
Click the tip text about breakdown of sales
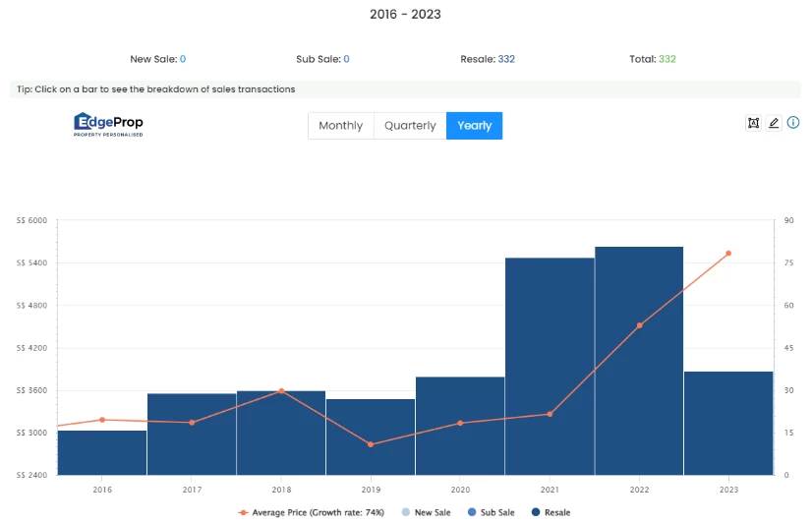[156, 89]
